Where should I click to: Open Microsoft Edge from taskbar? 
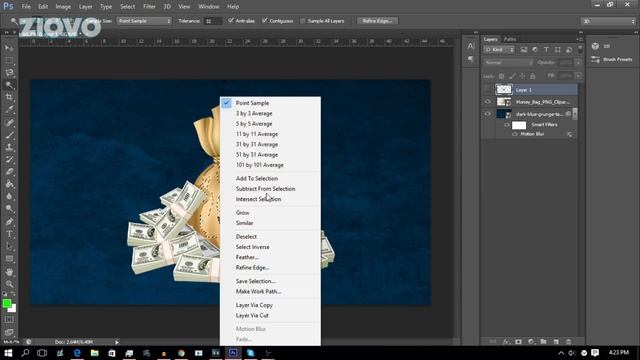coord(77,353)
